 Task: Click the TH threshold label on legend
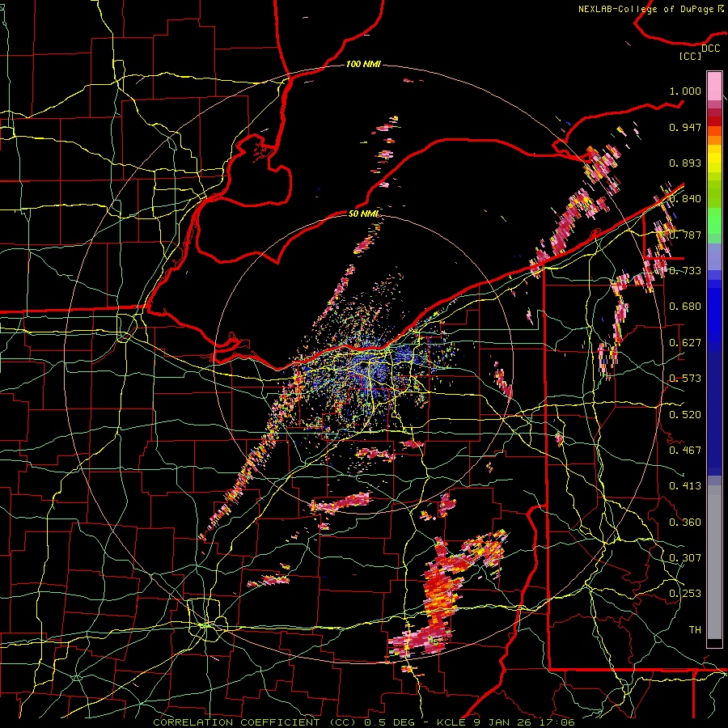pyautogui.click(x=695, y=630)
